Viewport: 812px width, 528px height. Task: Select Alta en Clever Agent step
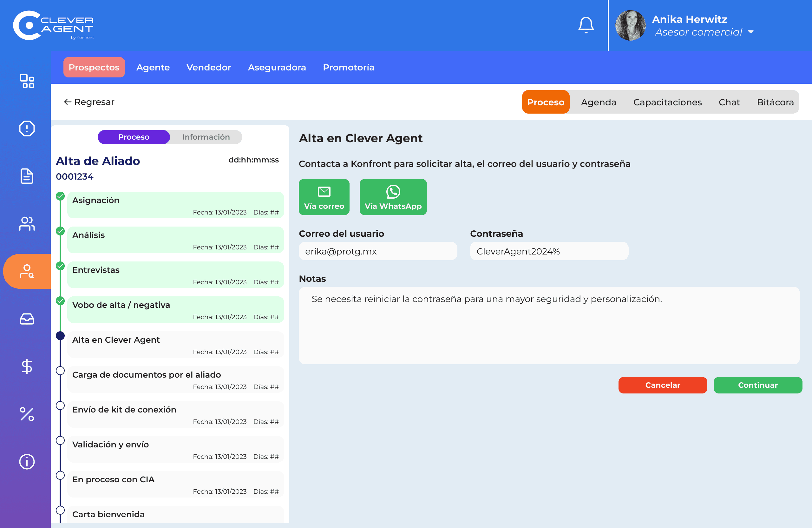tap(176, 345)
